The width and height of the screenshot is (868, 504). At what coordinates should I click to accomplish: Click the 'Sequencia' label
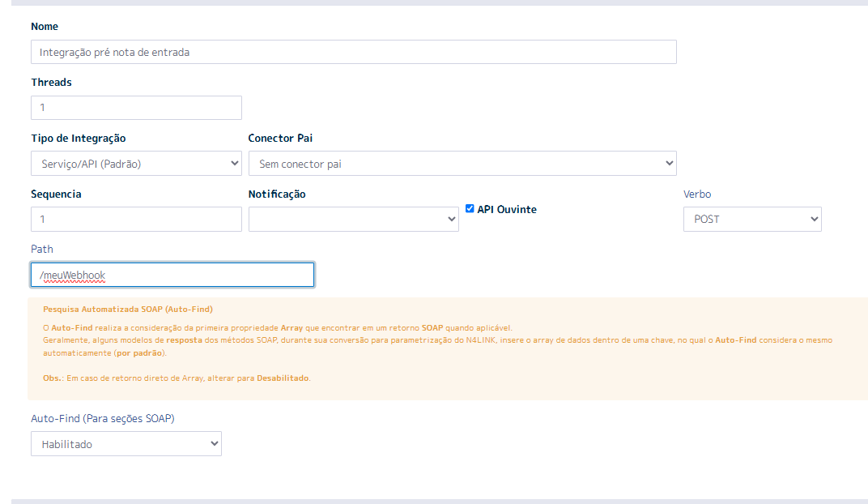(56, 194)
